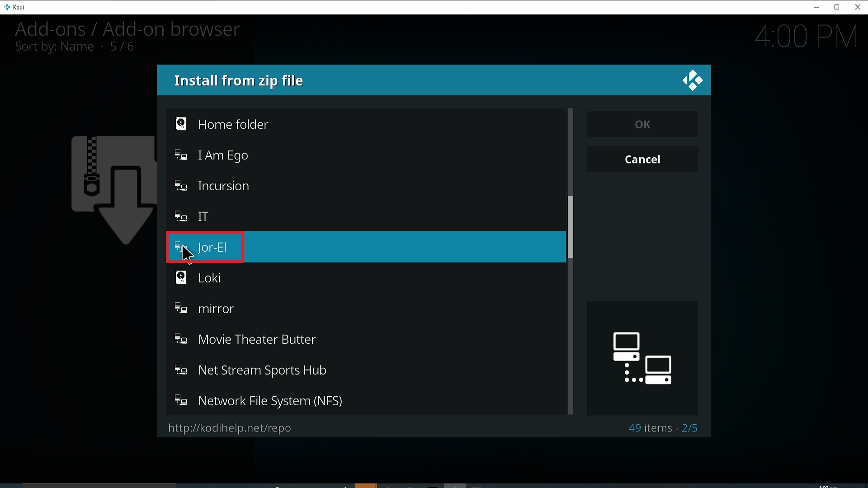The width and height of the screenshot is (868, 488).
Task: Click the drive icon beside Loki
Action: point(181,278)
